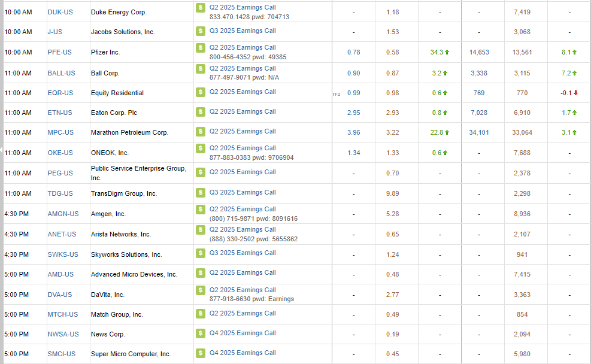Click the green dollar icon in Pfizer row
This screenshot has width=591, height=364.
(x=201, y=48)
